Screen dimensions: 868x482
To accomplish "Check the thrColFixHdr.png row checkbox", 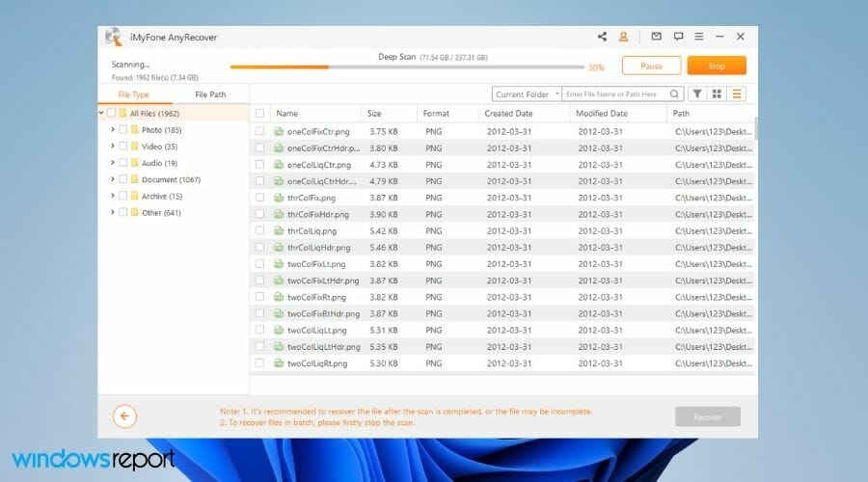I will [x=259, y=214].
